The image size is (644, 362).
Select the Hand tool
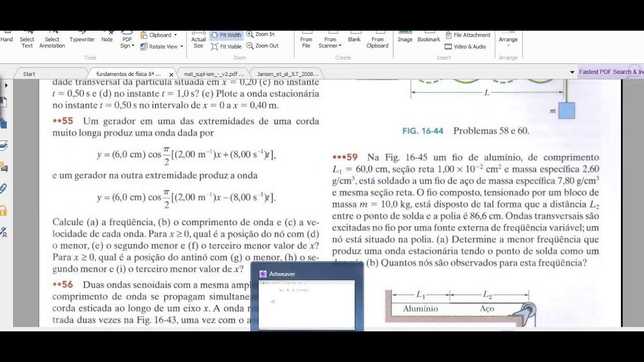[7, 39]
